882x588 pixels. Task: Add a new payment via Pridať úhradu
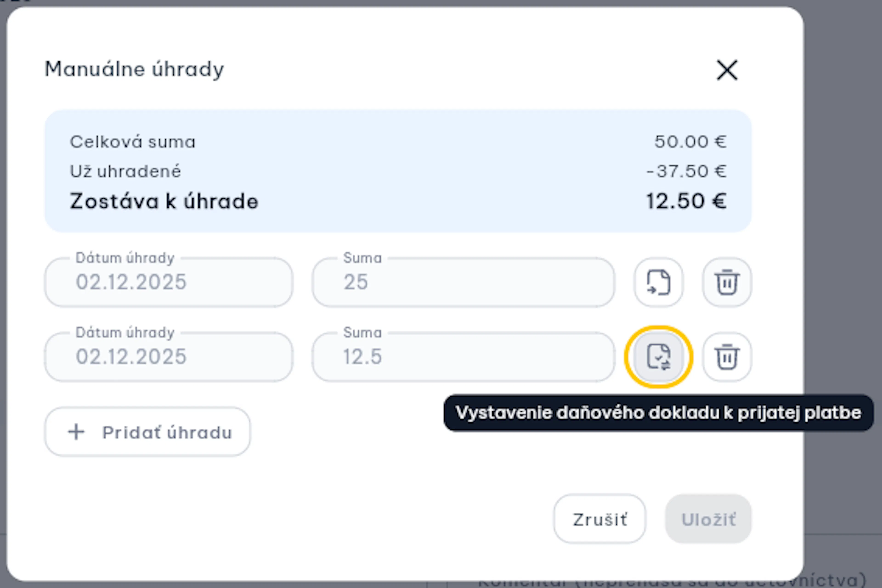tap(147, 432)
